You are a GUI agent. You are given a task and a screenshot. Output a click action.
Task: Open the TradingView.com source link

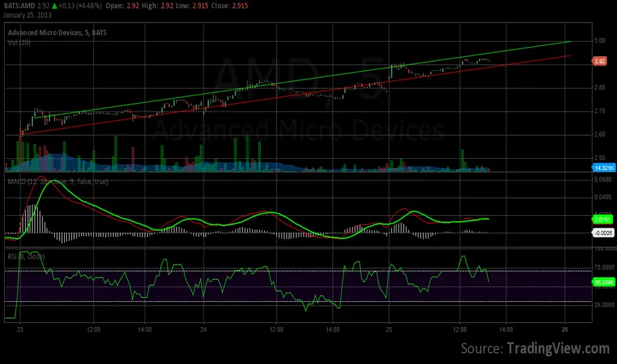tap(558, 349)
